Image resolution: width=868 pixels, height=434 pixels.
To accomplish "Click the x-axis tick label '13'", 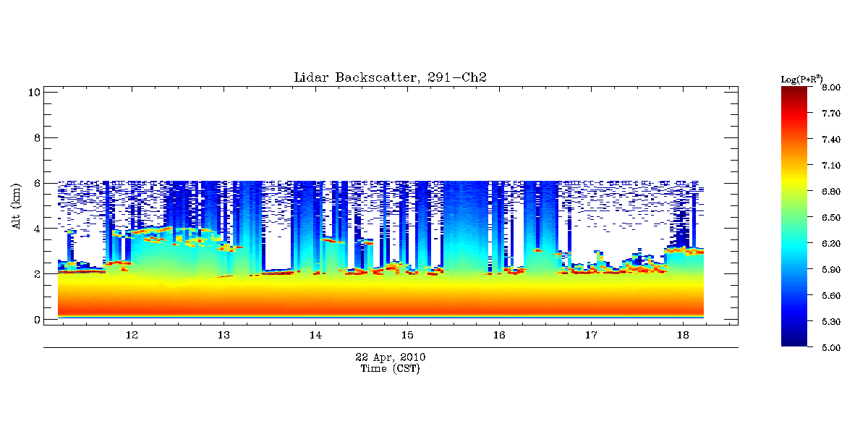I will (x=224, y=335).
